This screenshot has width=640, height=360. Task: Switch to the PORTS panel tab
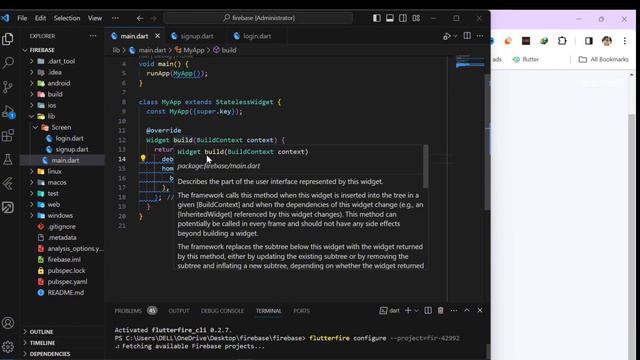point(301,311)
